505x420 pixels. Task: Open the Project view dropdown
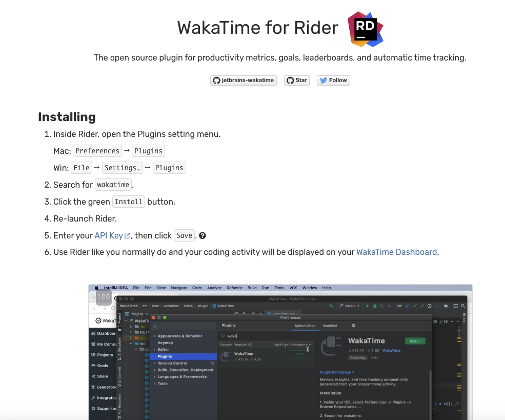click(136, 314)
